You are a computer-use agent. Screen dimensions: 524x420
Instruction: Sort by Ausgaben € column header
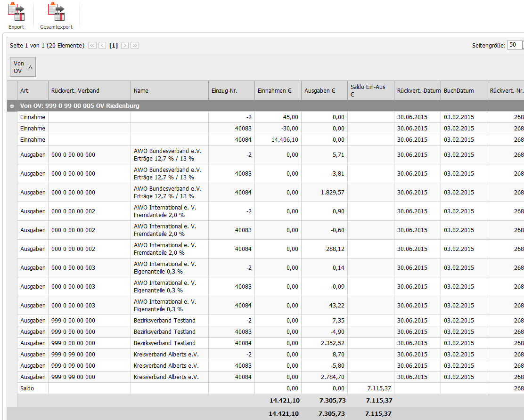pyautogui.click(x=325, y=90)
